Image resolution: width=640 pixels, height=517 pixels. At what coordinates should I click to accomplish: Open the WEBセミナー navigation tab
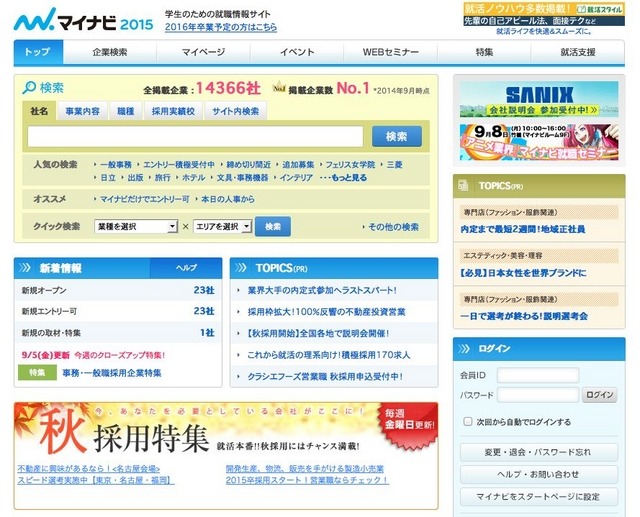pos(391,52)
